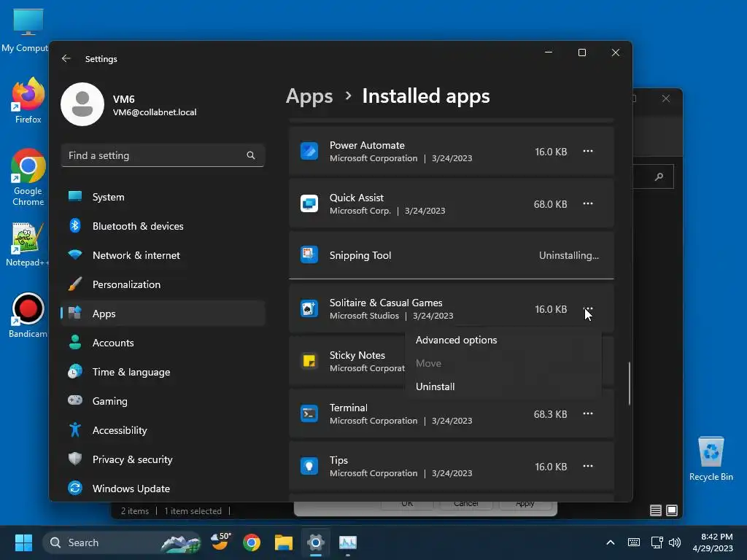This screenshot has width=747, height=560.
Task: Switch background window to large icons view
Action: click(x=672, y=510)
